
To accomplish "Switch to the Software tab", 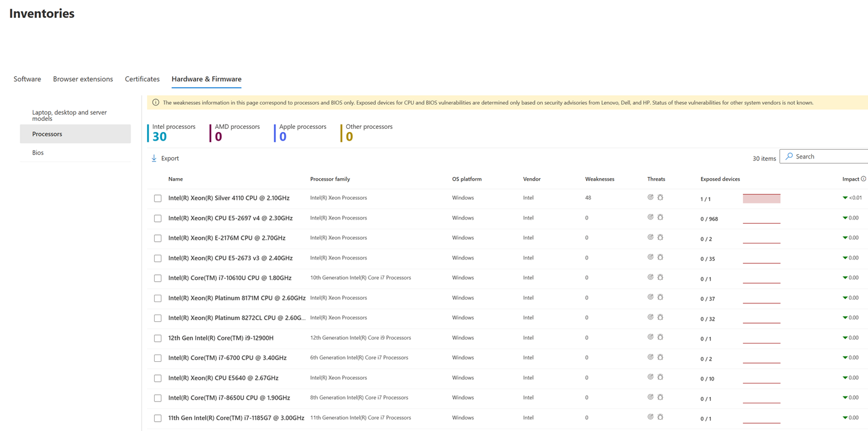I will click(27, 79).
